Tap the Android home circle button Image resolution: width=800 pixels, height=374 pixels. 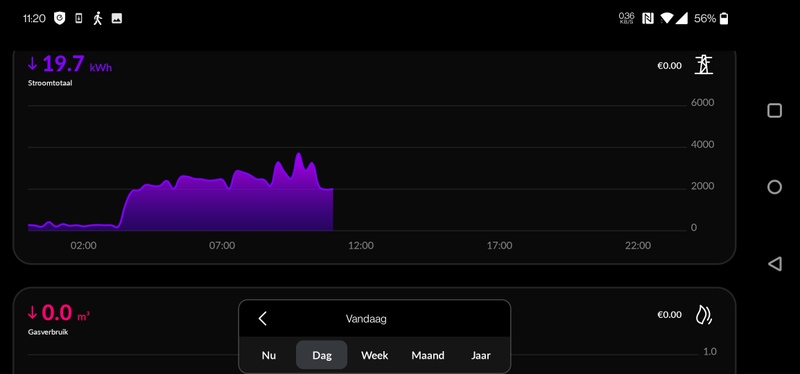click(774, 187)
